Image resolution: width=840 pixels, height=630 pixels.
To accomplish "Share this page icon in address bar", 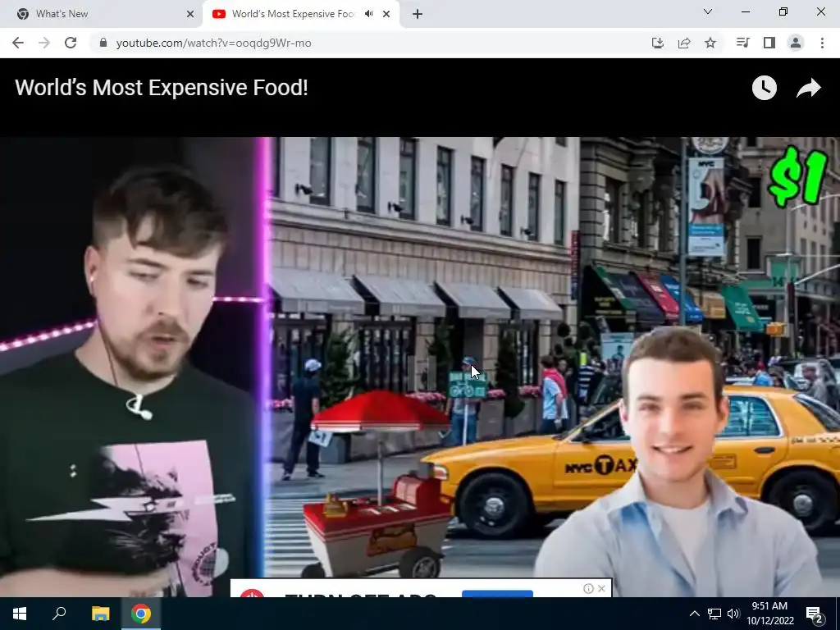I will coord(684,43).
